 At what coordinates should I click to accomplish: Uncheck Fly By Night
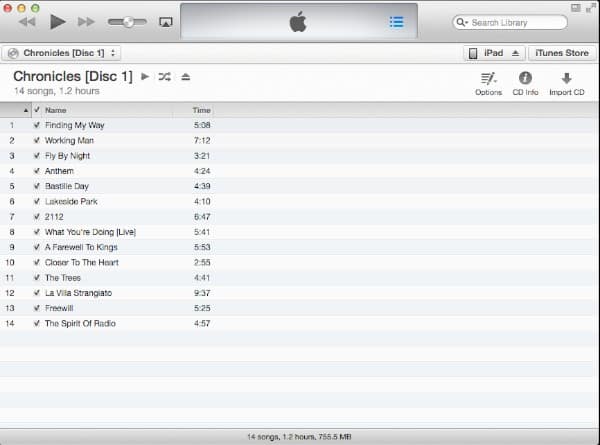37,156
